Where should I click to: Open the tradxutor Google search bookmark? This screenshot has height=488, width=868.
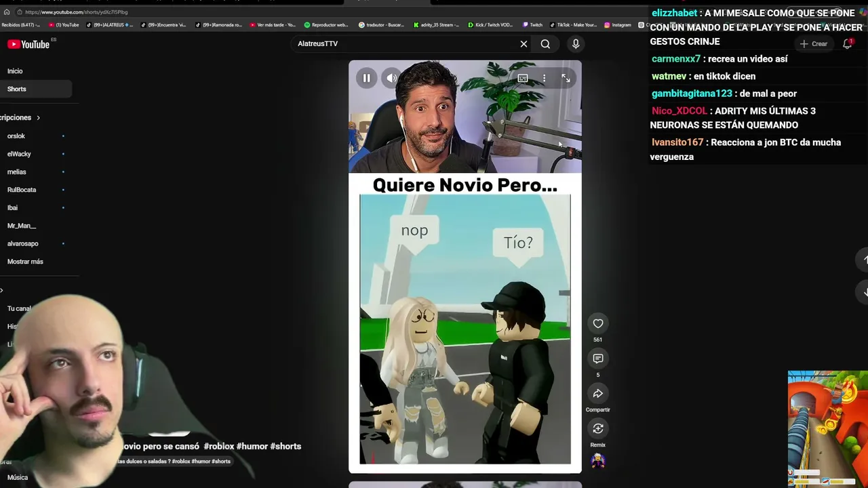click(x=382, y=25)
